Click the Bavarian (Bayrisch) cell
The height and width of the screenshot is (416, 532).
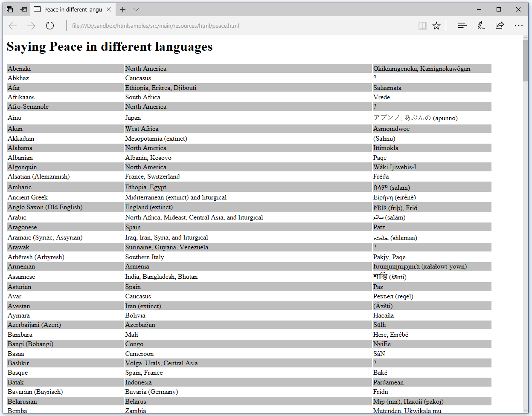click(65, 392)
